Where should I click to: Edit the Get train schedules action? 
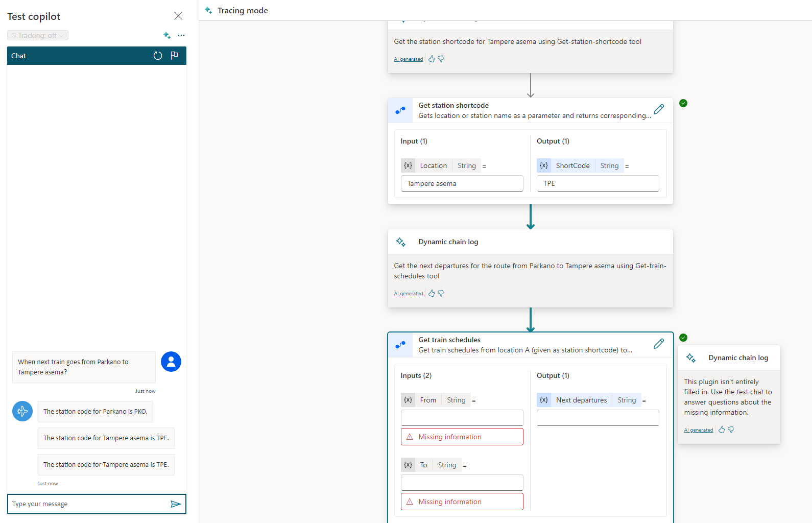tap(659, 344)
